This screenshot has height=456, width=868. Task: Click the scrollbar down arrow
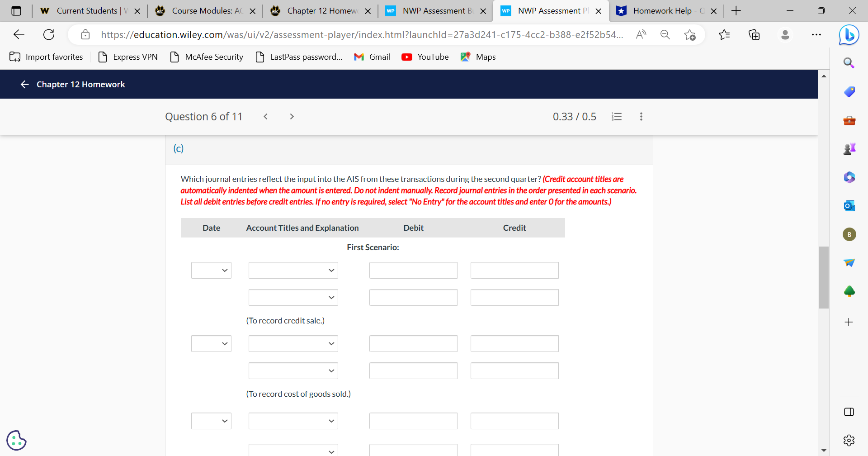[x=824, y=451]
